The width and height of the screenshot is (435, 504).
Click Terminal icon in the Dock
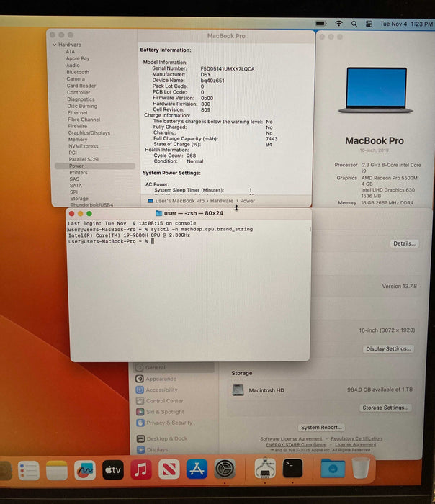click(x=292, y=468)
